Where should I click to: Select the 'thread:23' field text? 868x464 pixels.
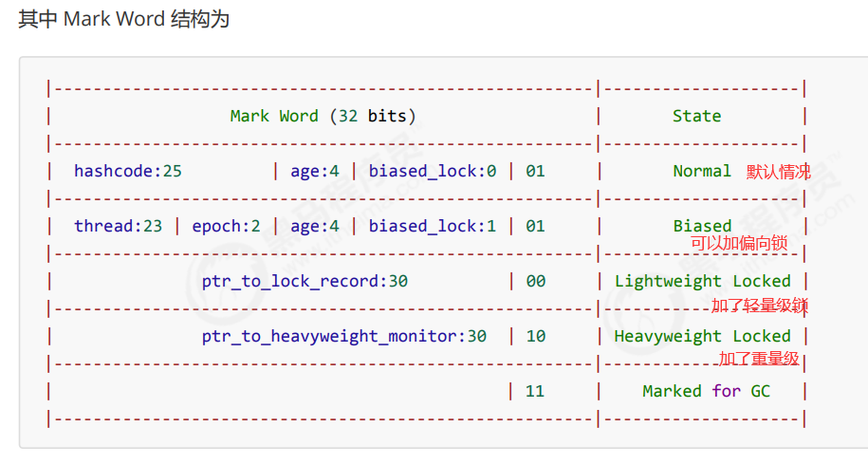(x=118, y=226)
